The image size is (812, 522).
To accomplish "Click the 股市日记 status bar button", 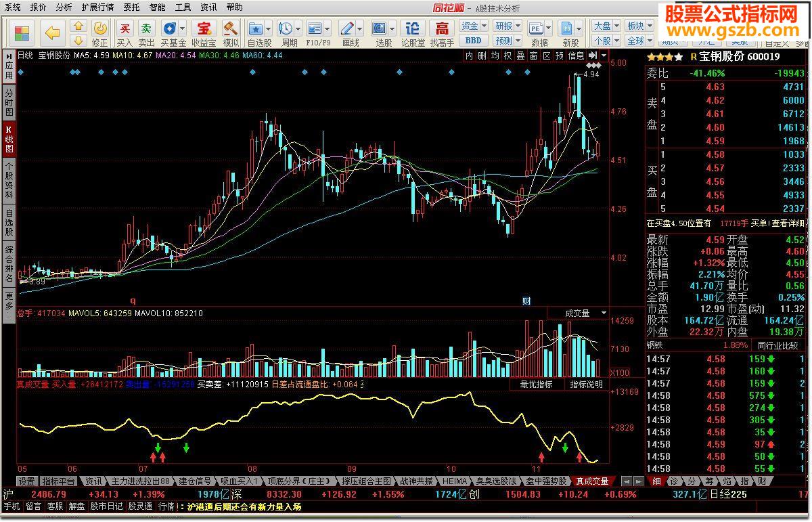I will 106,506.
